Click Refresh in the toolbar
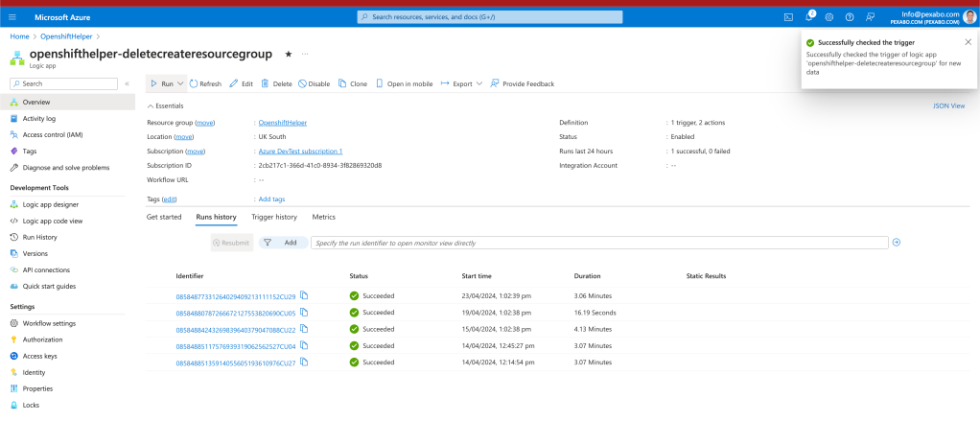Image resolution: width=980 pixels, height=421 pixels. pos(205,83)
